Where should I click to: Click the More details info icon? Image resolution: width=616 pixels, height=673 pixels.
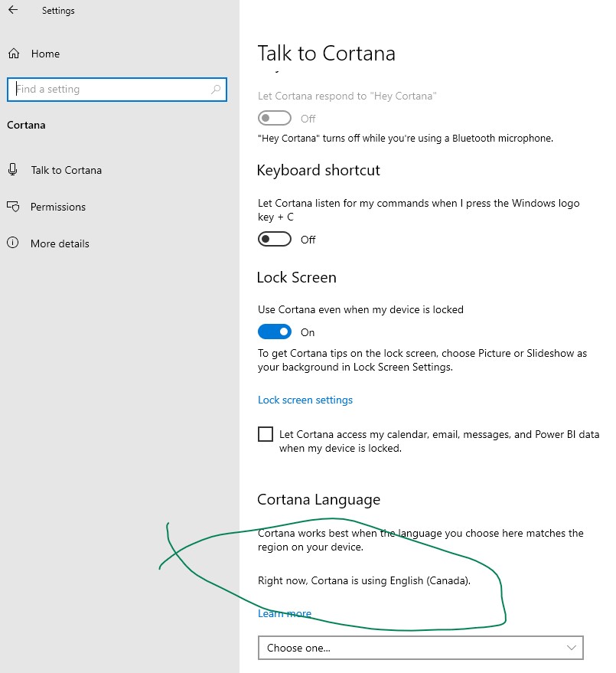pos(13,243)
